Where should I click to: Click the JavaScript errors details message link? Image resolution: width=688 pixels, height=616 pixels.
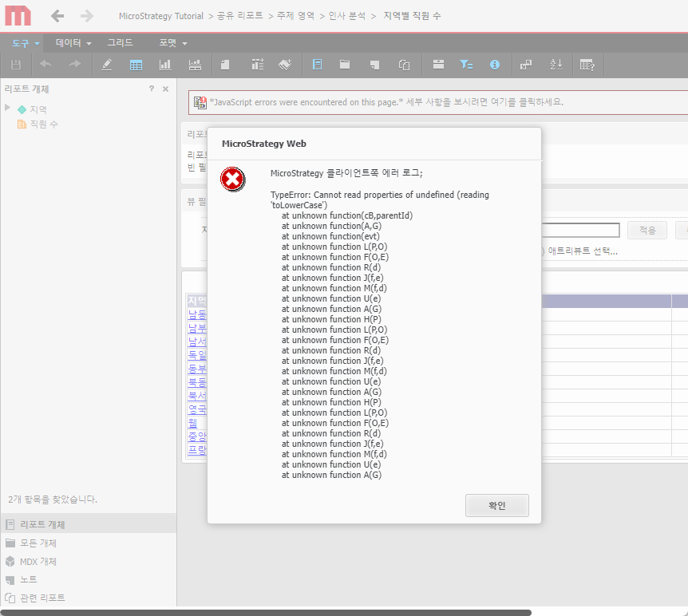click(386, 102)
